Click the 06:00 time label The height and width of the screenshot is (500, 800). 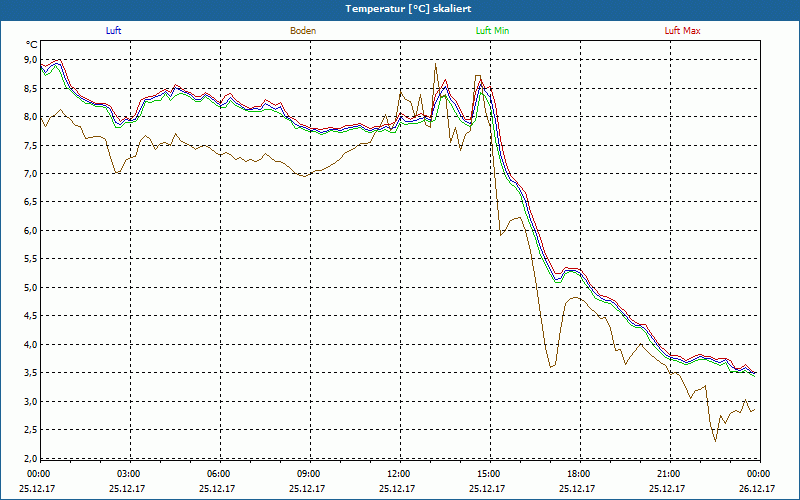(219, 474)
